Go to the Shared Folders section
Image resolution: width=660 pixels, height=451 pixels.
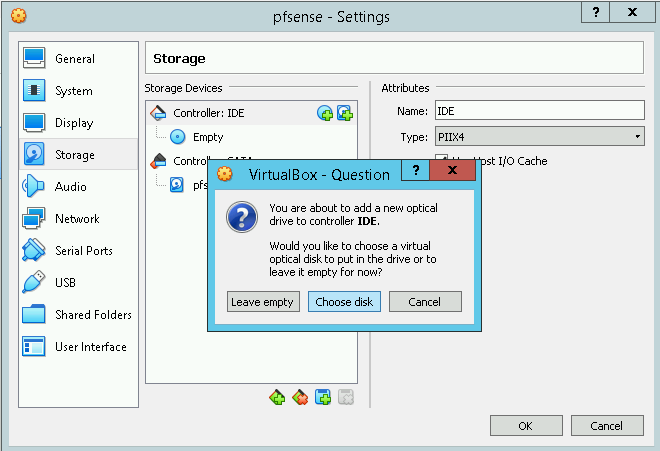point(93,315)
